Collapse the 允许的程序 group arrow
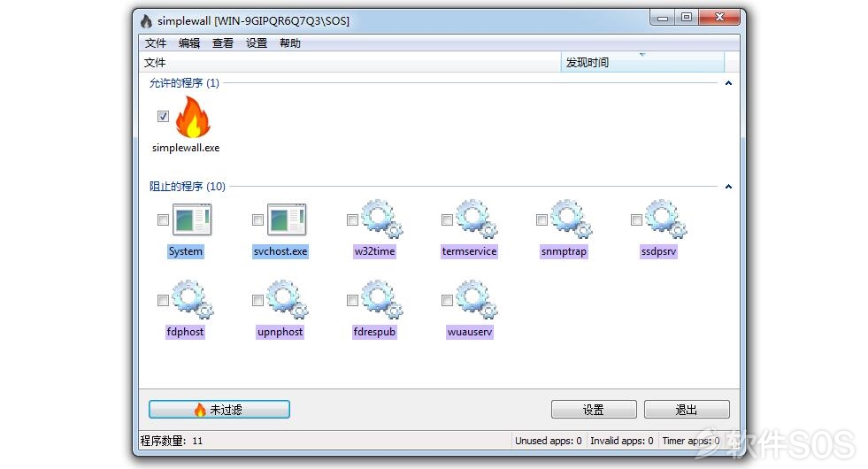 point(728,83)
